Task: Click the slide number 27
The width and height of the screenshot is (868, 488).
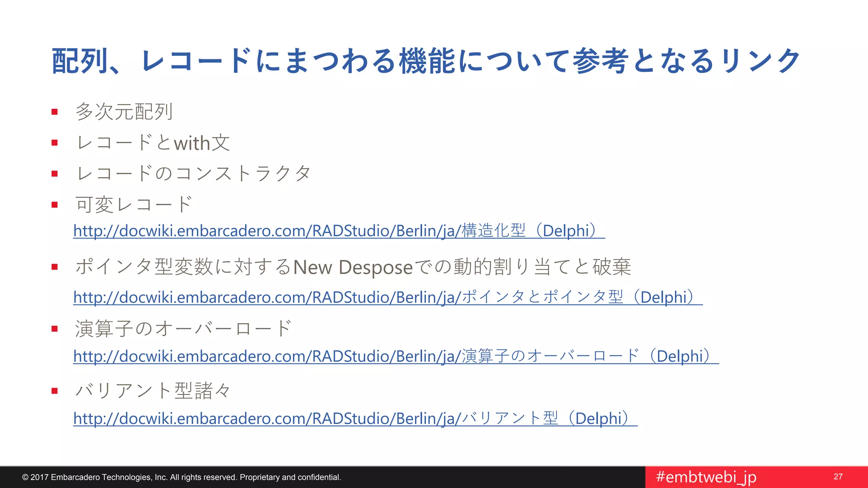Action: point(838,477)
